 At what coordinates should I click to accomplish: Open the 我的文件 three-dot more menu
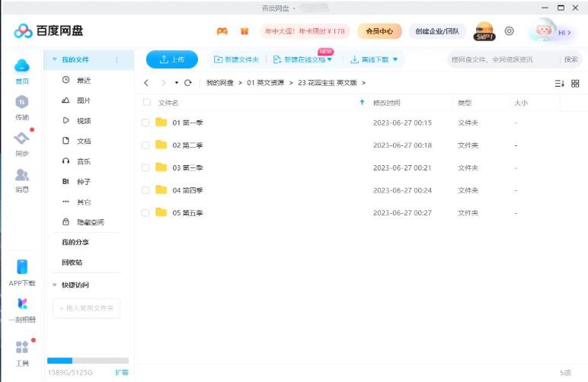(117, 59)
